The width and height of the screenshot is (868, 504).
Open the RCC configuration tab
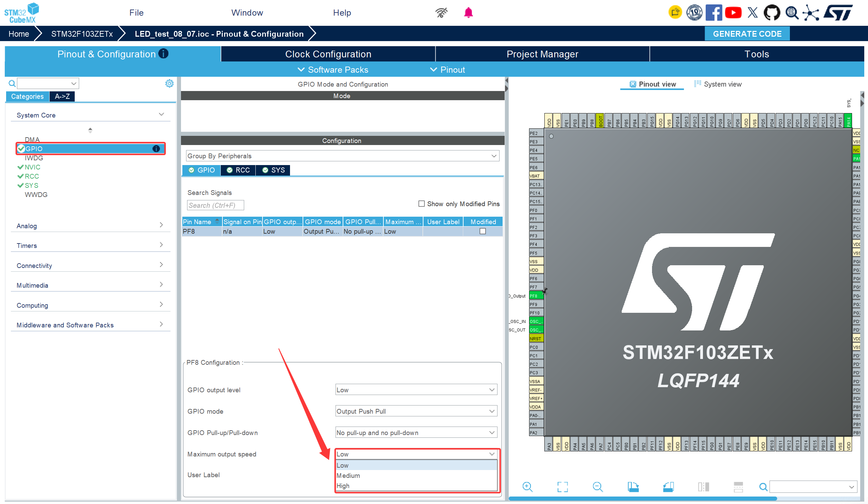(x=238, y=170)
